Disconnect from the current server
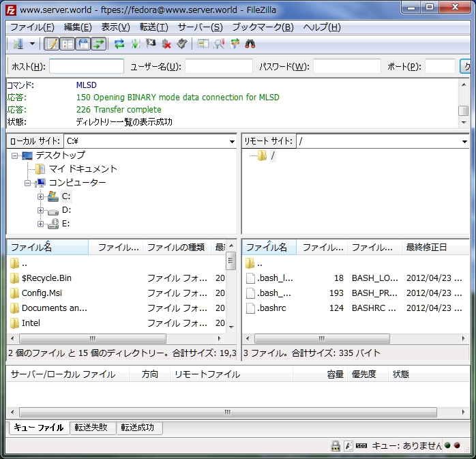 166,44
